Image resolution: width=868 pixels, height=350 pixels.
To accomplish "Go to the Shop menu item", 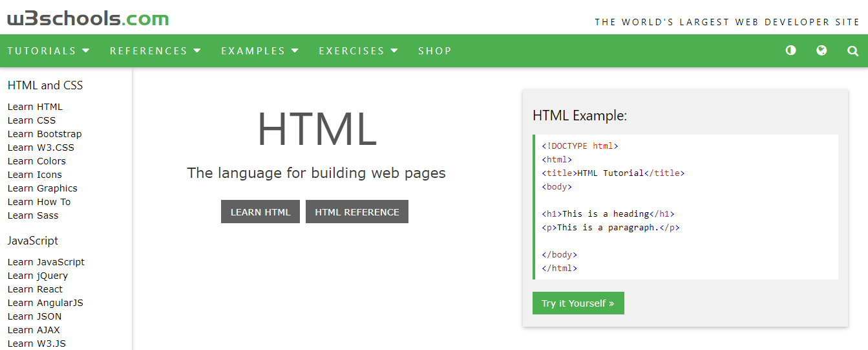I will point(434,51).
